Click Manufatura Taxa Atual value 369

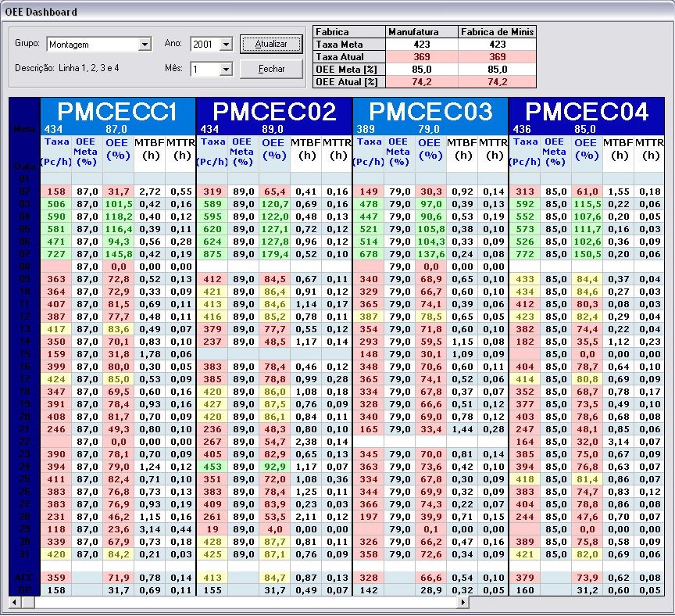pyautogui.click(x=422, y=57)
